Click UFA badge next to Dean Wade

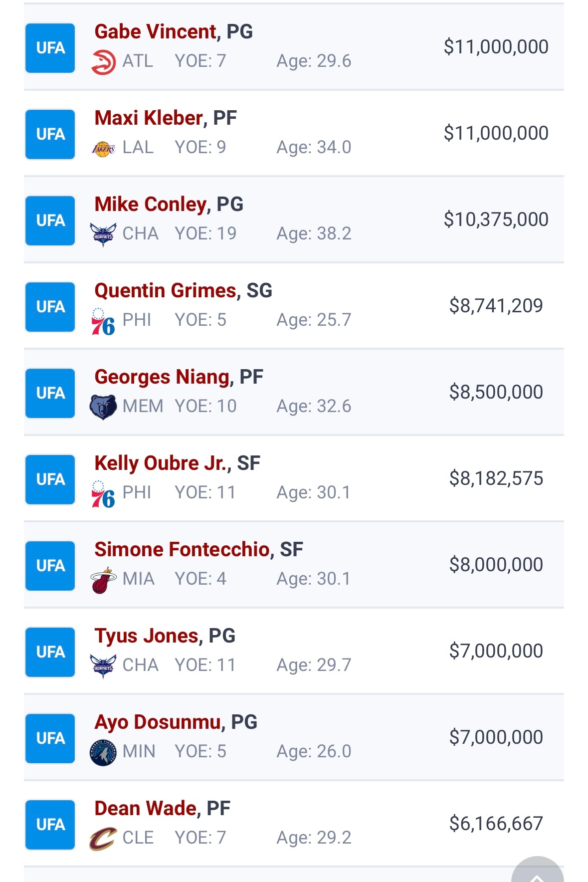pos(50,825)
